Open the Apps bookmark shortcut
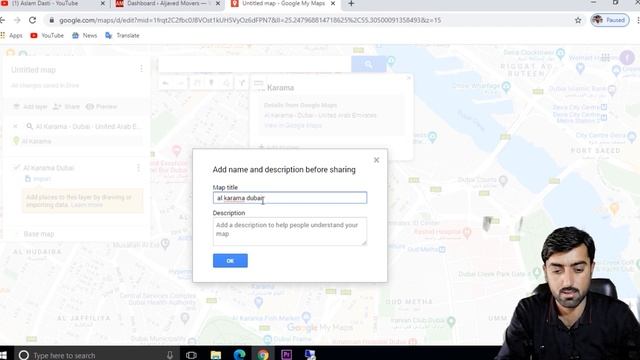Image resolution: width=640 pixels, height=360 pixels. point(11,36)
